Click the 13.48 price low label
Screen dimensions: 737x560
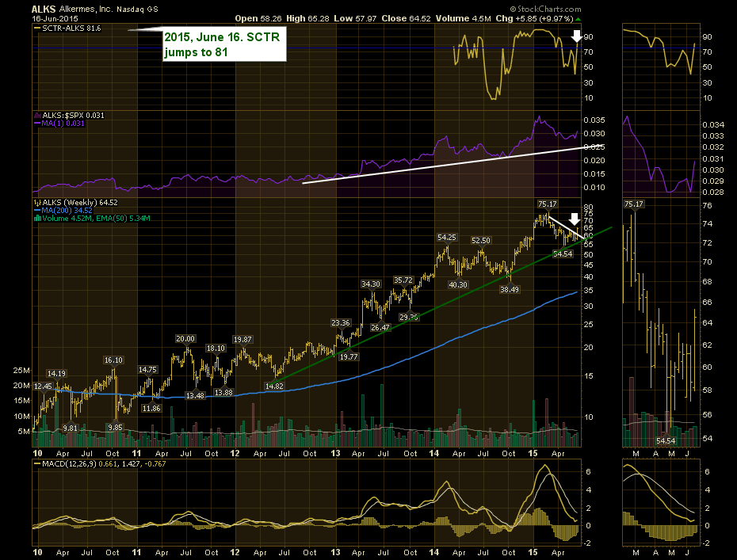[195, 395]
